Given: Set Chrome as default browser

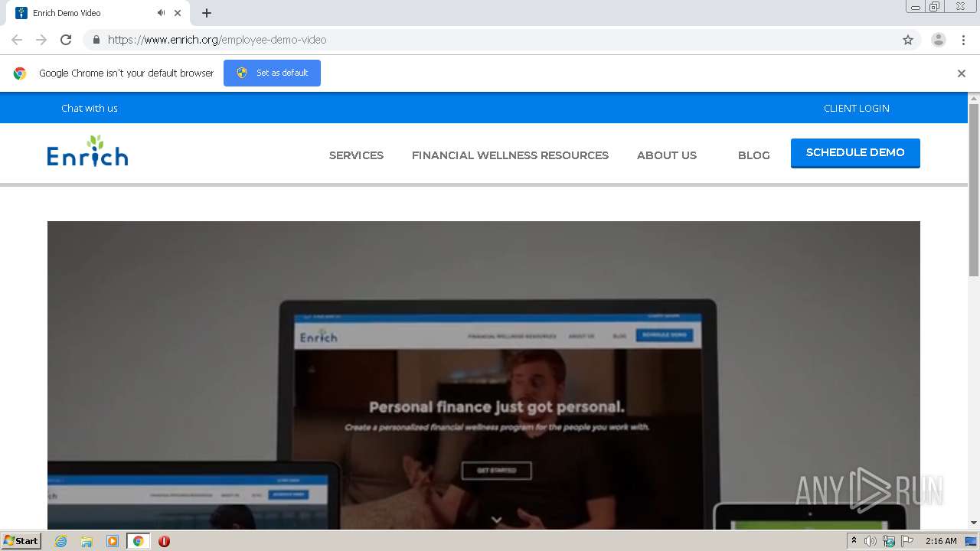Looking at the screenshot, I should 272,73.
